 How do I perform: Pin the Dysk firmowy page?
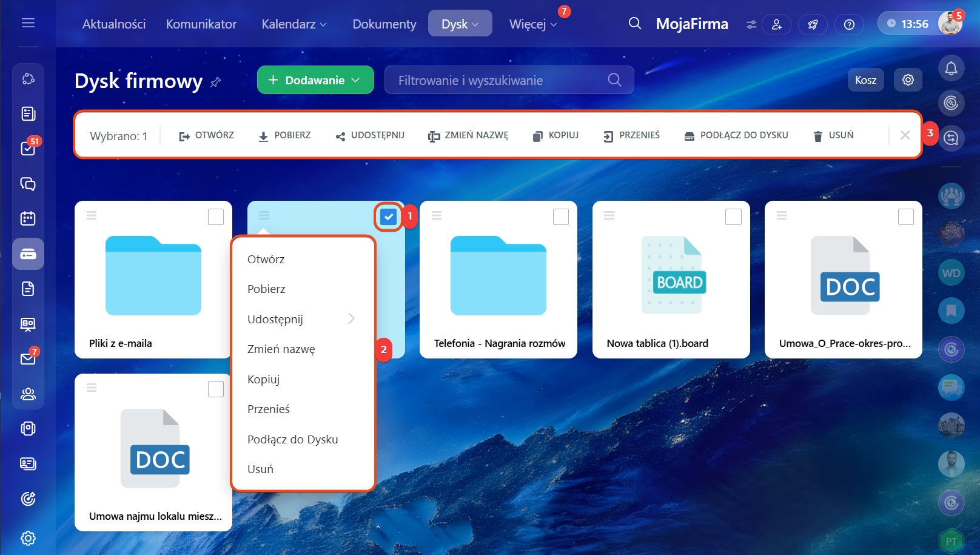pos(215,82)
